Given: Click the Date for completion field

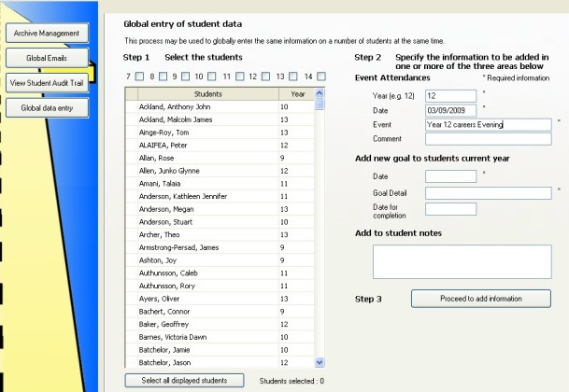Looking at the screenshot, I should pyautogui.click(x=450, y=209).
